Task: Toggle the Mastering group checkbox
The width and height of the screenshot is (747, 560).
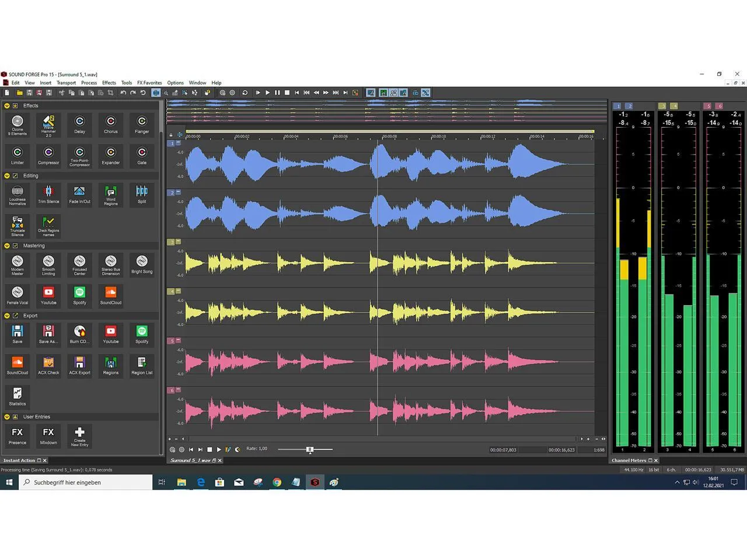Action: point(15,246)
